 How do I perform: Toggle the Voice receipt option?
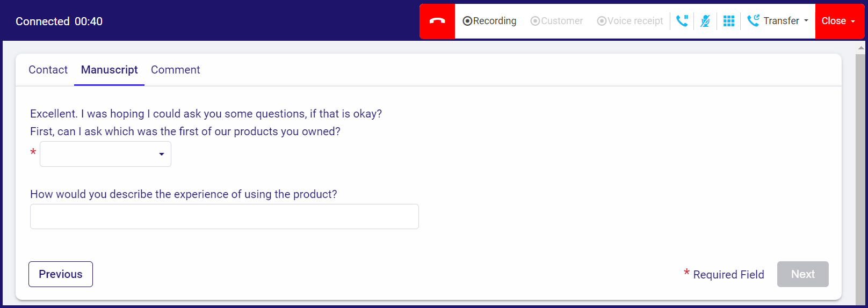point(630,21)
